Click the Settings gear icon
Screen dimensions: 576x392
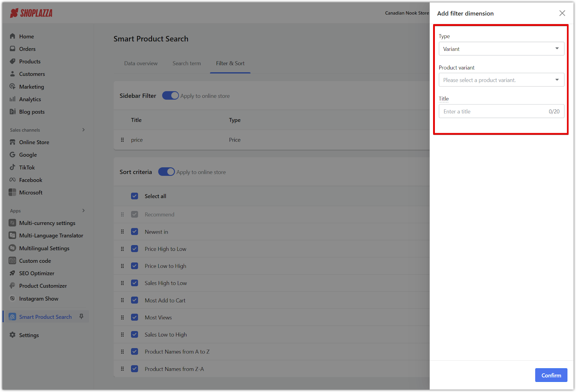click(x=13, y=335)
